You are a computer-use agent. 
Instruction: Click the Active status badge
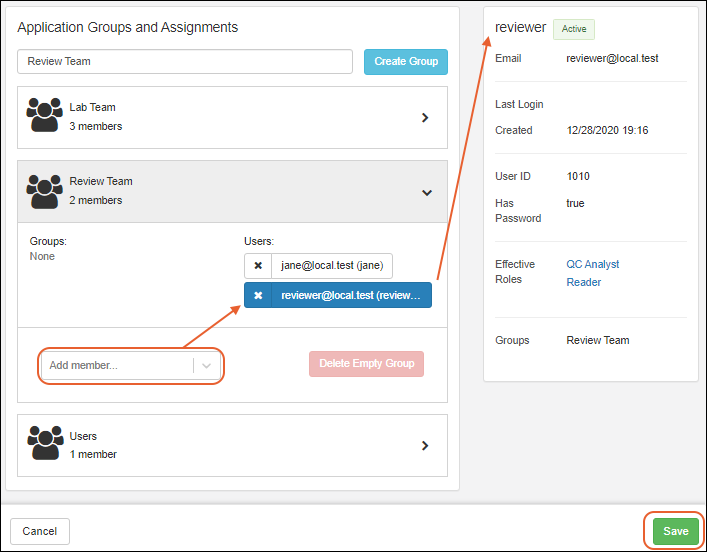[x=574, y=29]
